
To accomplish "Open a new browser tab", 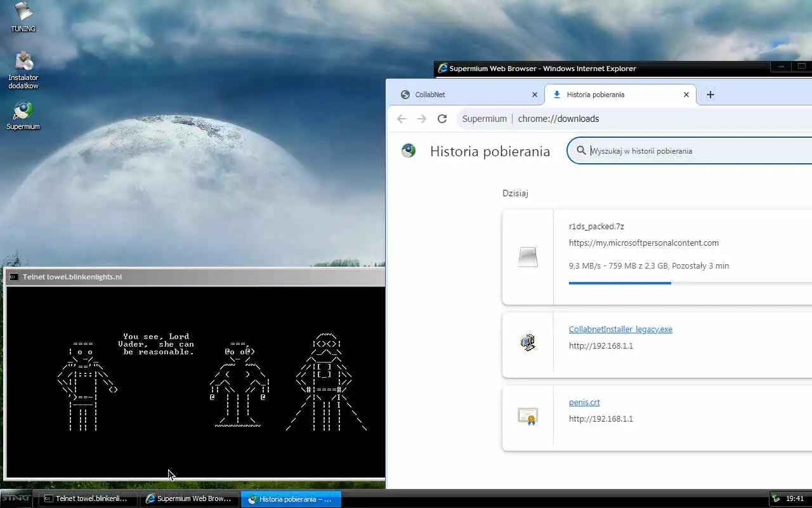I will coord(710,95).
